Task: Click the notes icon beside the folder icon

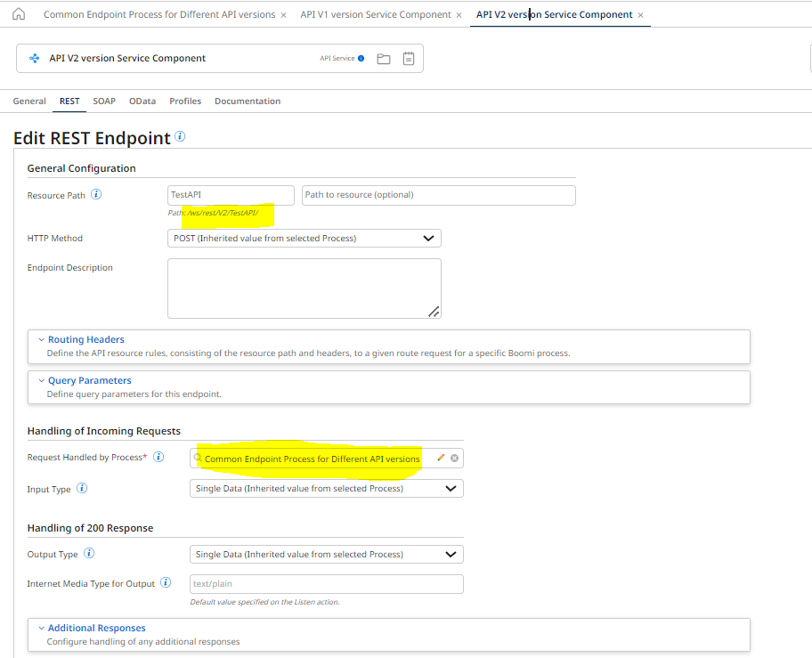Action: 409,58
